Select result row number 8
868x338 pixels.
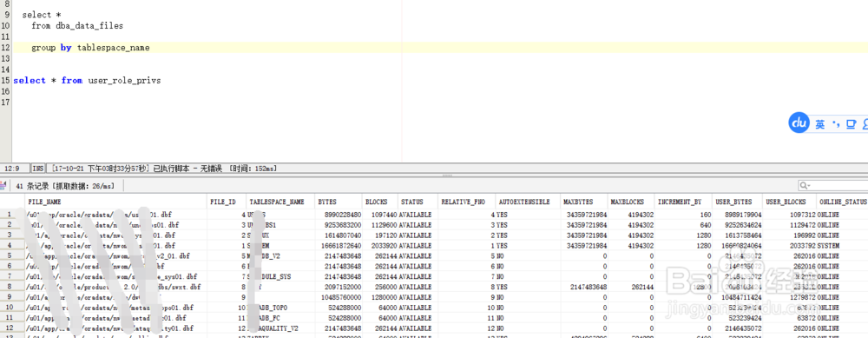9,287
